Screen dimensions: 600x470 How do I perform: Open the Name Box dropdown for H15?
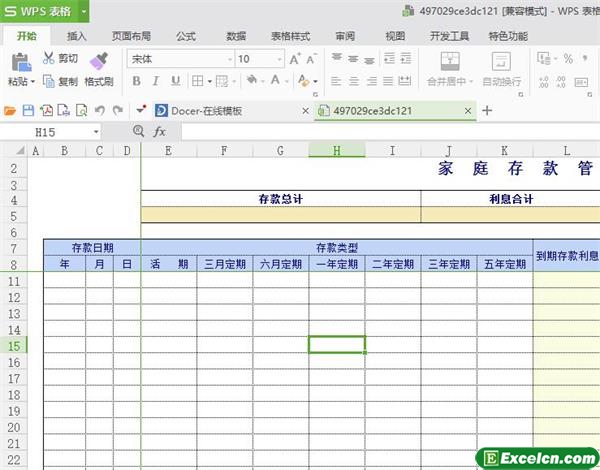click(96, 132)
